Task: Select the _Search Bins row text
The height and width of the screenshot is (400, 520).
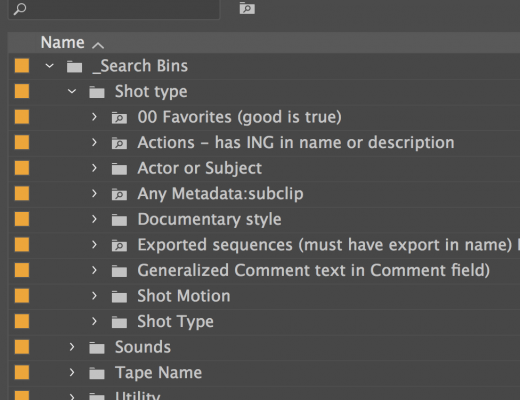Action: click(140, 66)
